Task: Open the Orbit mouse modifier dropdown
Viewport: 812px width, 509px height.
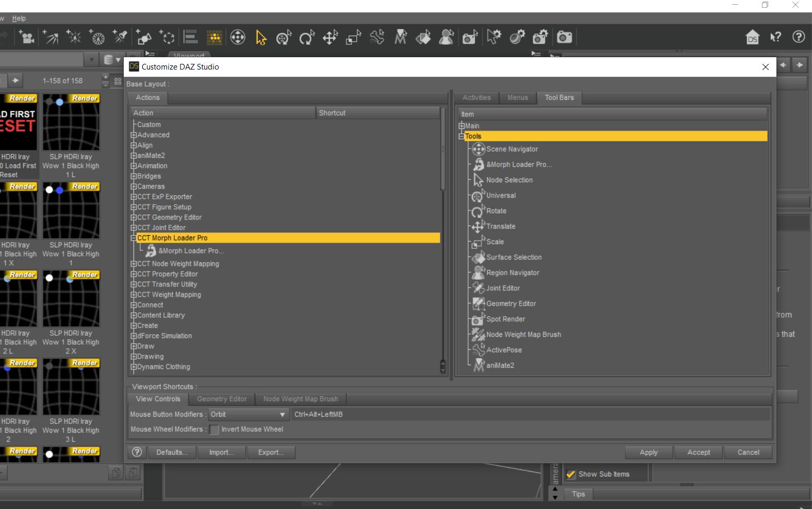Action: point(248,414)
